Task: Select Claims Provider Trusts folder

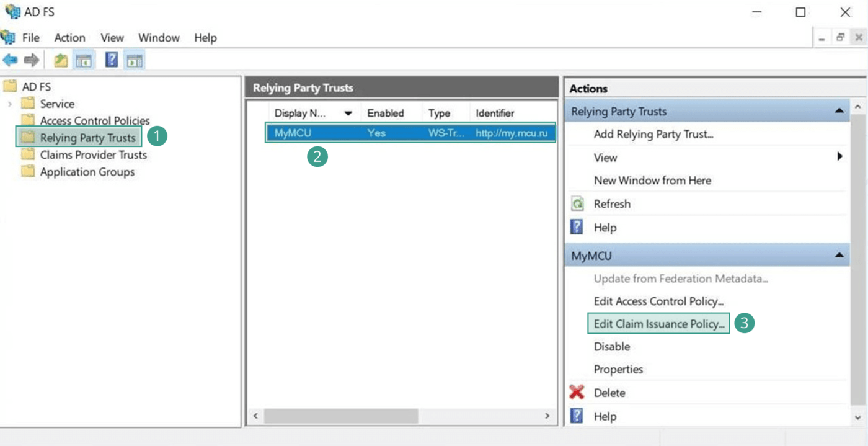Action: (x=93, y=155)
